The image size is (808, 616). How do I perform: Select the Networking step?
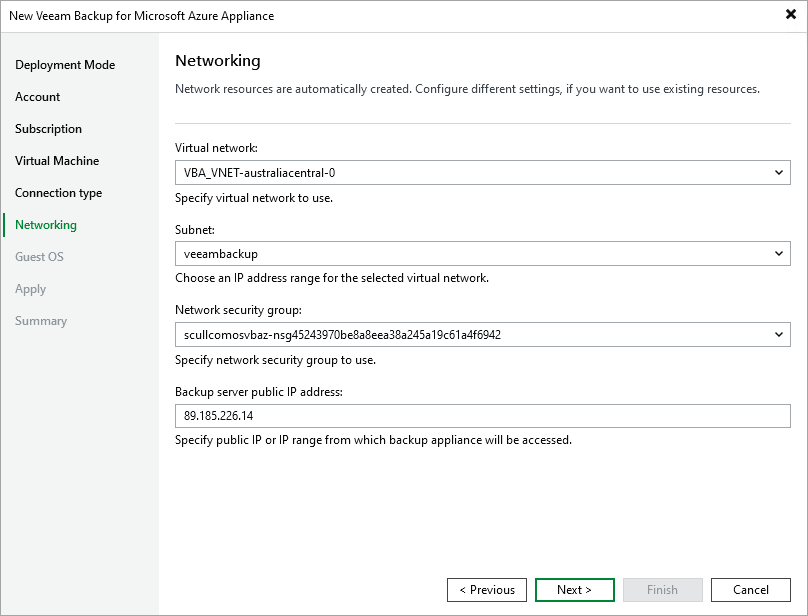(x=46, y=225)
